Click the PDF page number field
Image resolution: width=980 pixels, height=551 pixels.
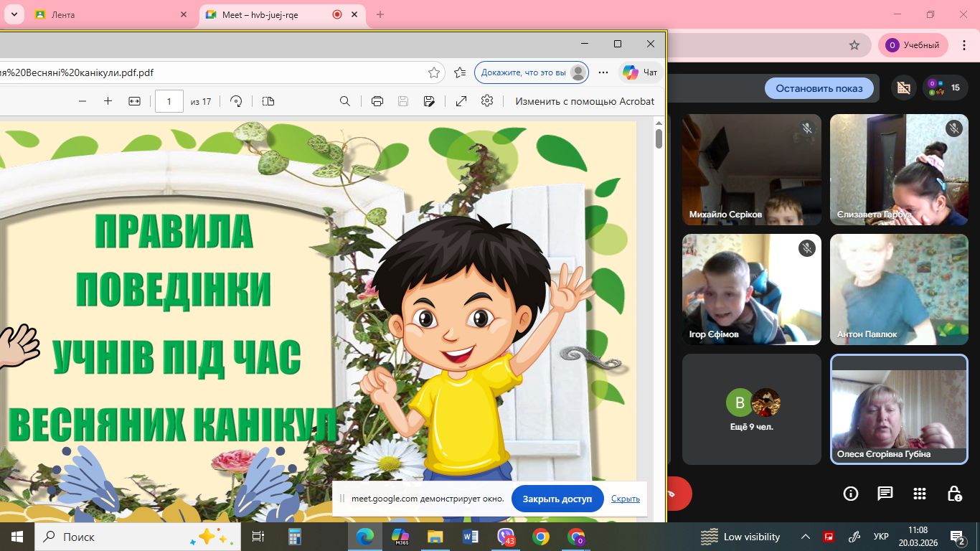(x=169, y=101)
